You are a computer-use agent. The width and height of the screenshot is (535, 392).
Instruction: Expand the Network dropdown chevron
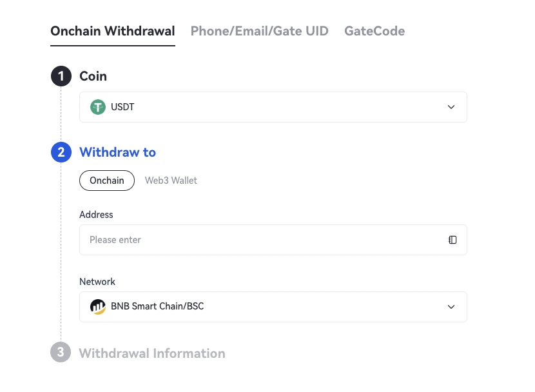tap(451, 307)
